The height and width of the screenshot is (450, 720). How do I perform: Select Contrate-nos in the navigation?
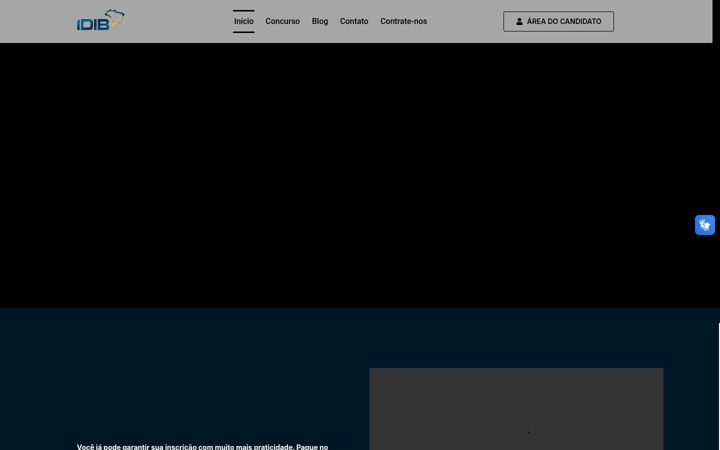click(x=404, y=21)
